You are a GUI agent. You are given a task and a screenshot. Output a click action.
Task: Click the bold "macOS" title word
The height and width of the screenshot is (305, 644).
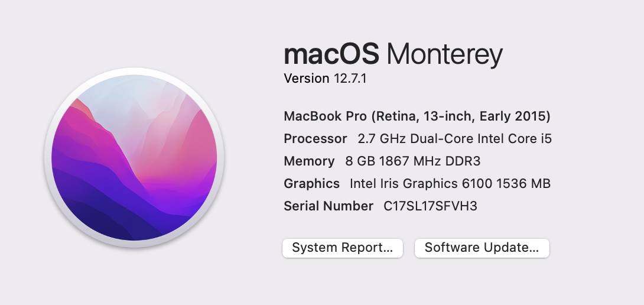tap(331, 55)
